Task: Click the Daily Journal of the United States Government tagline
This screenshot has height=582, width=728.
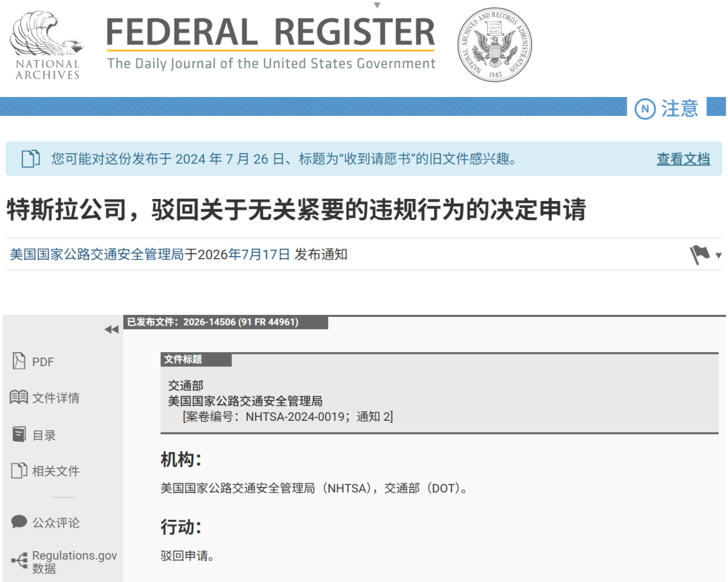Action: [272, 63]
